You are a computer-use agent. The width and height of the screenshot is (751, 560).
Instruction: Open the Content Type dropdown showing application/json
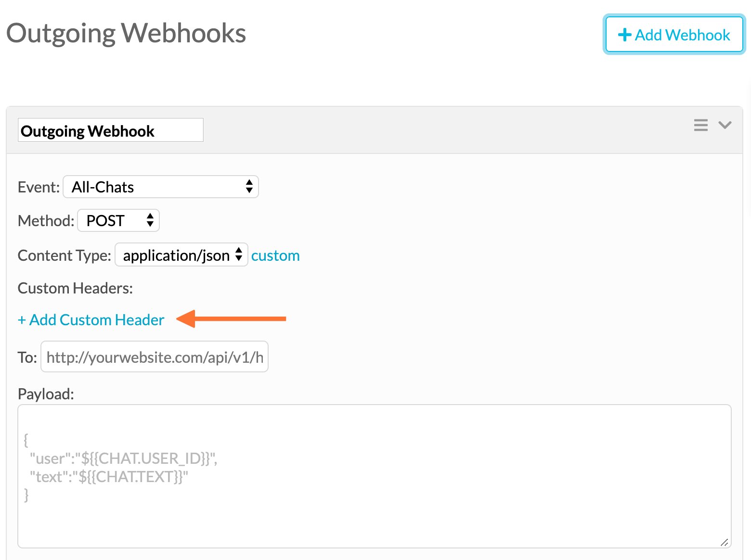[178, 255]
